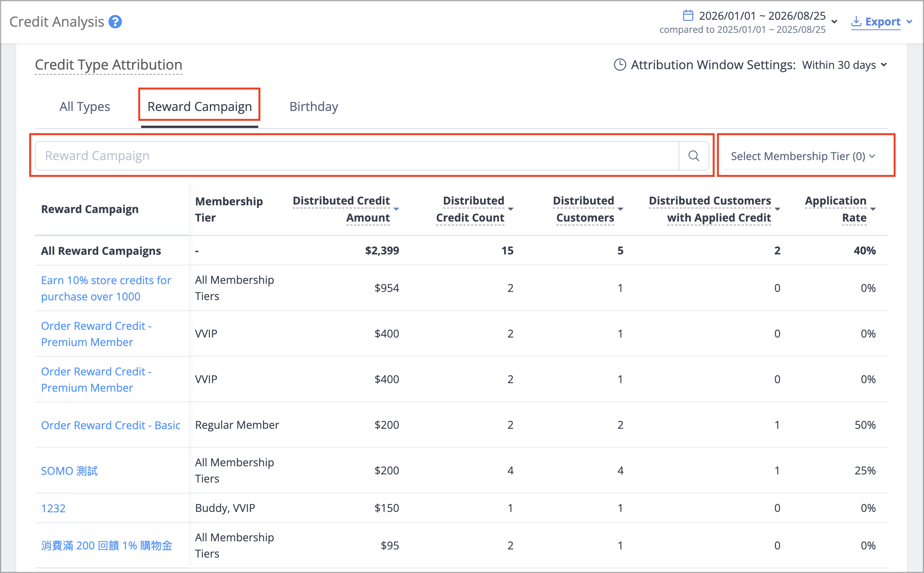The height and width of the screenshot is (573, 924).
Task: Click the $2,399 total credit amount
Action: click(x=382, y=251)
